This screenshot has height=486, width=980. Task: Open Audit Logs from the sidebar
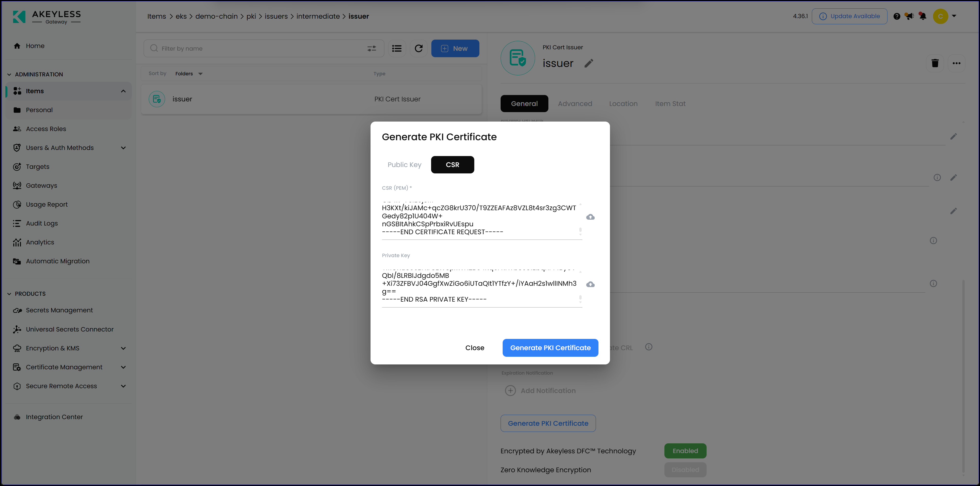click(x=41, y=223)
